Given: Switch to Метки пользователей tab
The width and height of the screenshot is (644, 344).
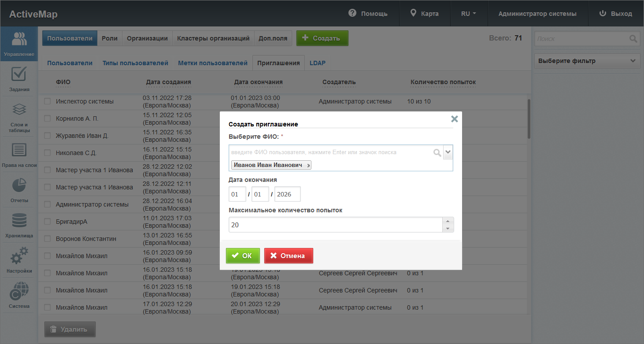Looking at the screenshot, I should tap(213, 63).
